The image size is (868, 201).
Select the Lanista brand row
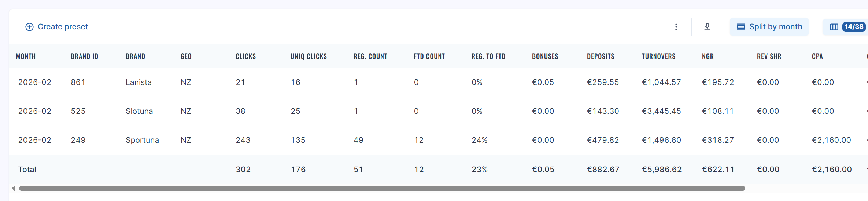tap(138, 82)
